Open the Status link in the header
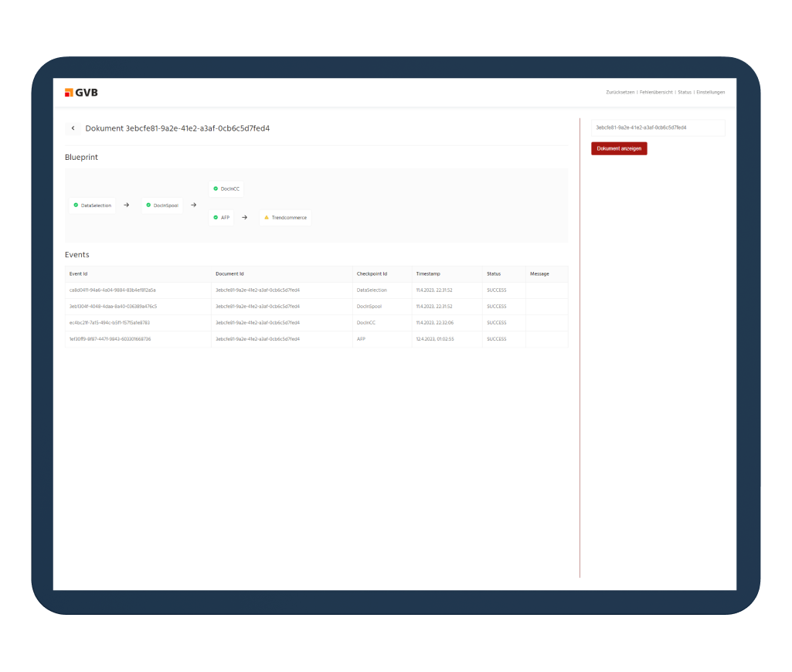 (685, 93)
